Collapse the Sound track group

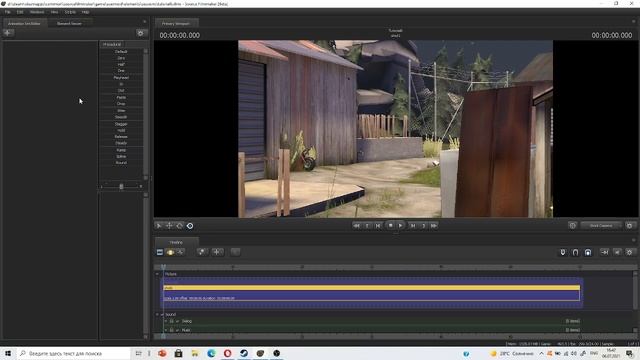(158, 315)
